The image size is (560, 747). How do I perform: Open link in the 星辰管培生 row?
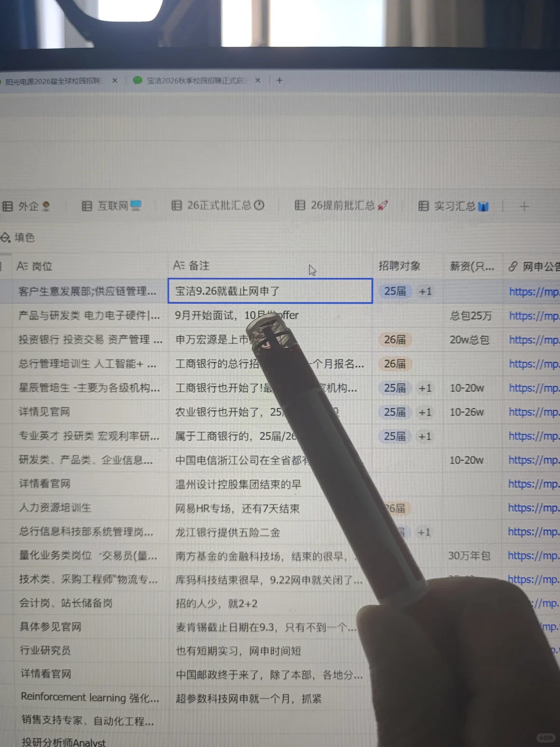(x=534, y=388)
